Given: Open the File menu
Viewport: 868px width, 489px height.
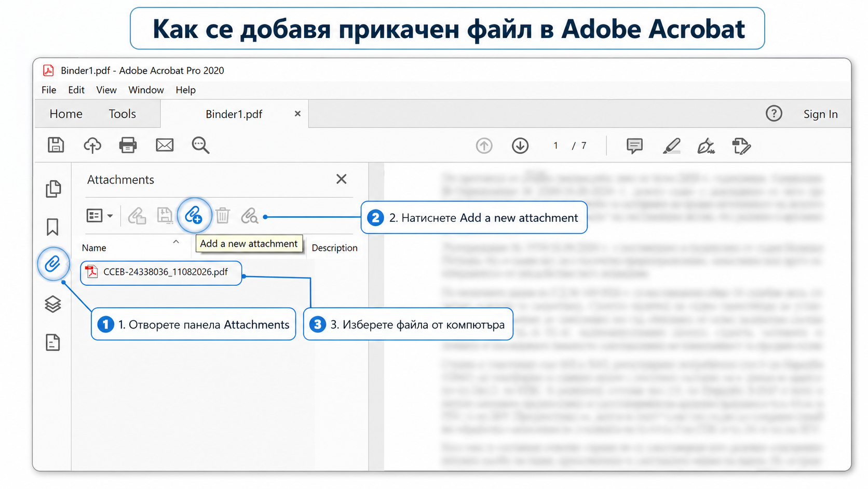Looking at the screenshot, I should point(49,90).
